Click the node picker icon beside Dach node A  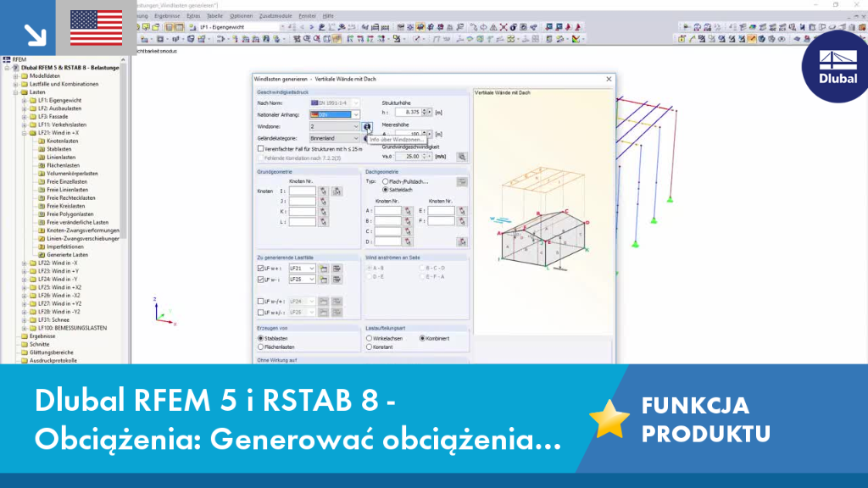click(x=408, y=211)
